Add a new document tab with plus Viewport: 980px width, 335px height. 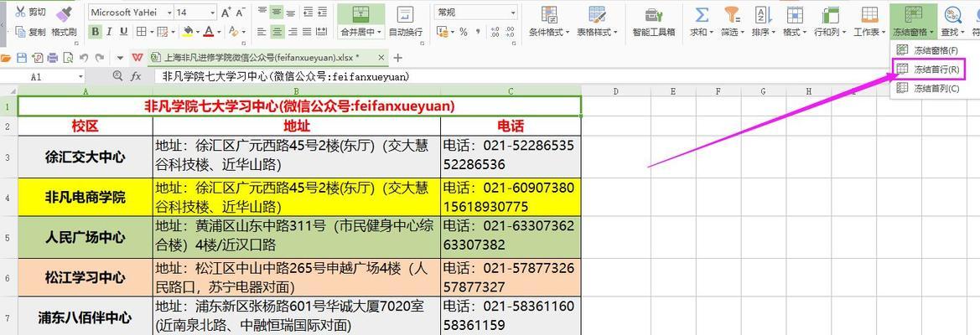coord(397,58)
